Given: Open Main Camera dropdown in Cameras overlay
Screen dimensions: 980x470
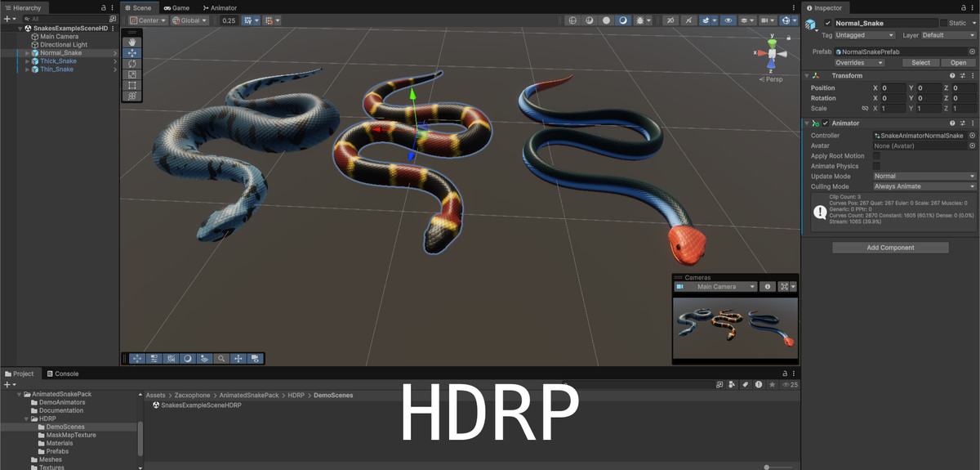Looking at the screenshot, I should (x=715, y=287).
